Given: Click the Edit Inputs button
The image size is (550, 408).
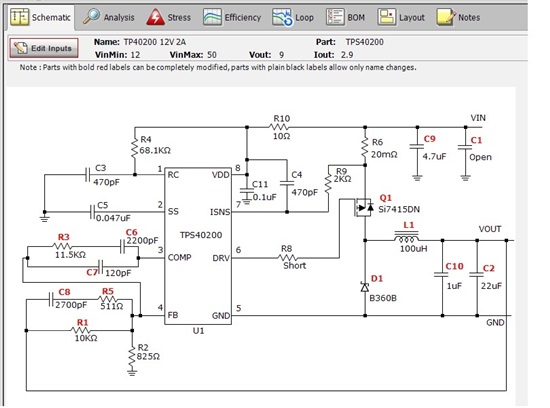Looking at the screenshot, I should click(x=44, y=48).
